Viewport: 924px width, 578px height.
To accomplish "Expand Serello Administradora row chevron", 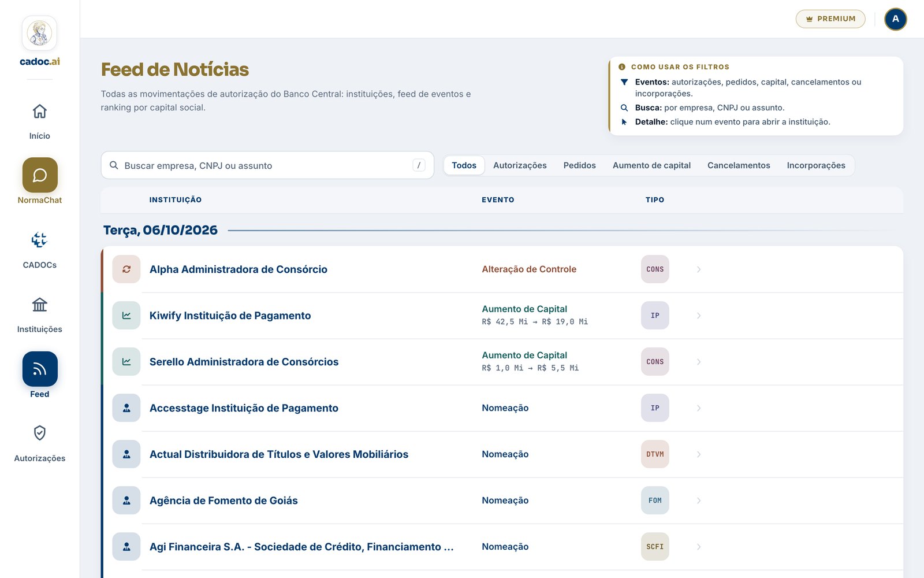I will click(699, 362).
